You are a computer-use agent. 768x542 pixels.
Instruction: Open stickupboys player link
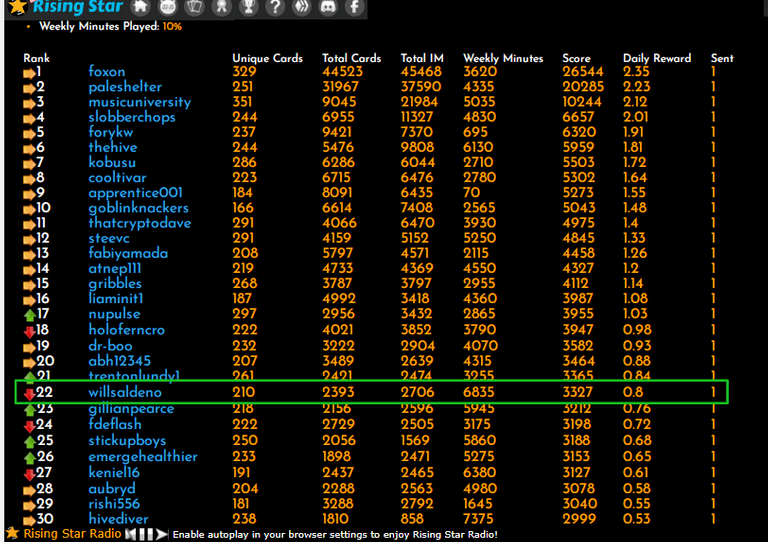pos(127,441)
